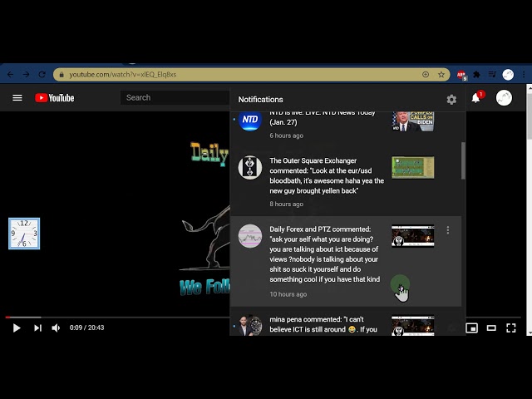Image resolution: width=532 pixels, height=399 pixels.
Task: Open the YouTube hamburger guide menu
Action: tap(17, 98)
